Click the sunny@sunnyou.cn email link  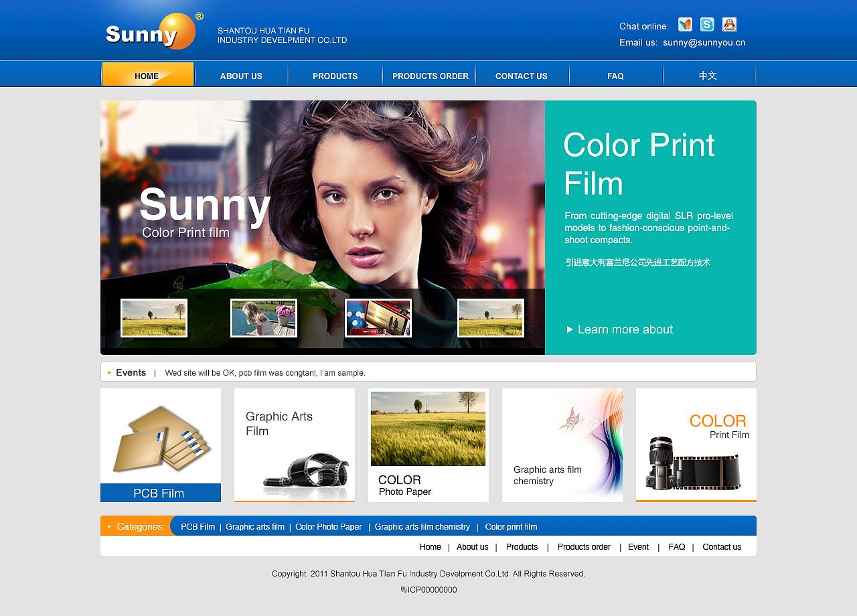[704, 43]
